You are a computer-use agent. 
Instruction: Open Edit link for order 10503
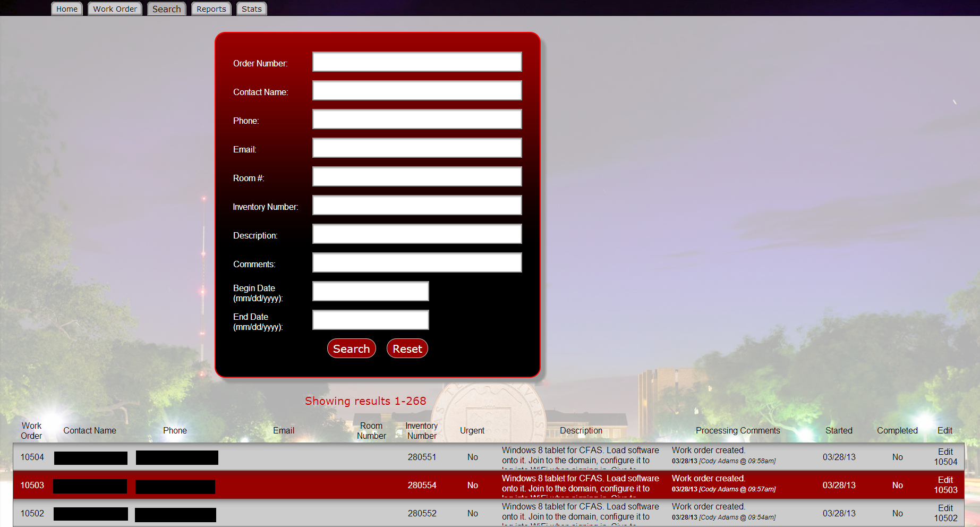pyautogui.click(x=945, y=485)
